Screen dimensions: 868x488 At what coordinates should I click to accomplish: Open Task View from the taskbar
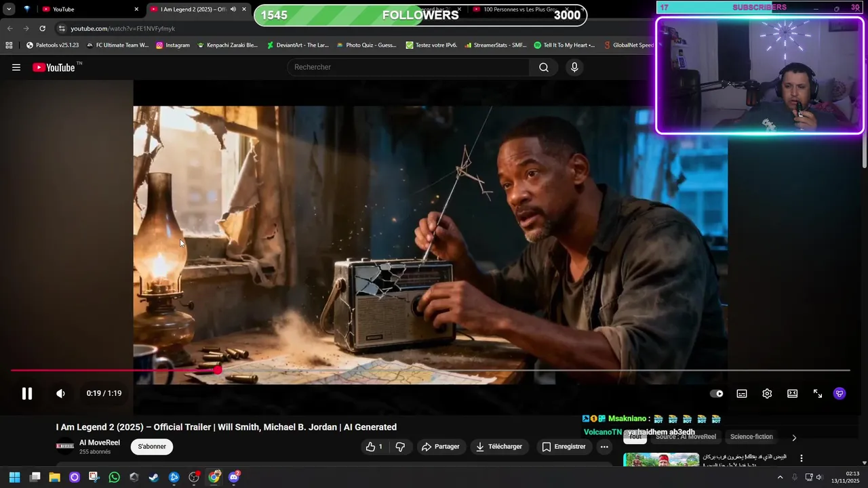click(35, 477)
